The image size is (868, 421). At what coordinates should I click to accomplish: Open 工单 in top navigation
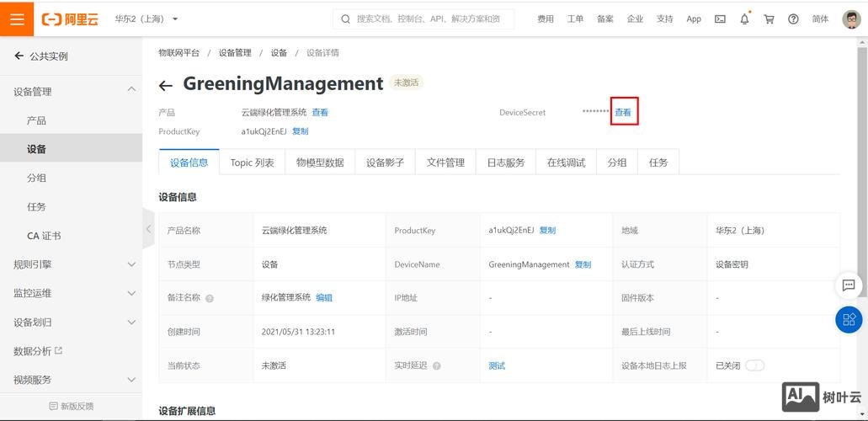tap(575, 19)
